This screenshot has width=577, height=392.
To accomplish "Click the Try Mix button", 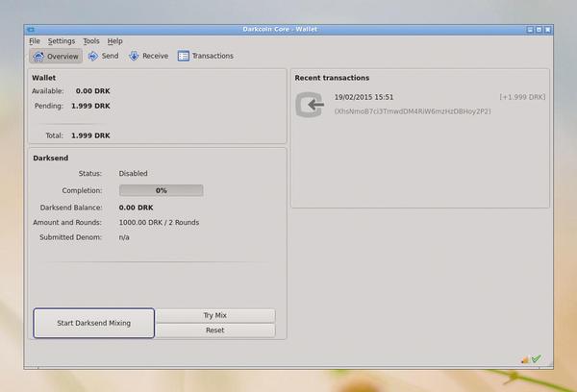I will coord(214,315).
